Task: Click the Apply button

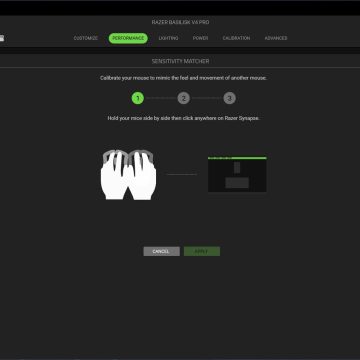Action: point(202,251)
